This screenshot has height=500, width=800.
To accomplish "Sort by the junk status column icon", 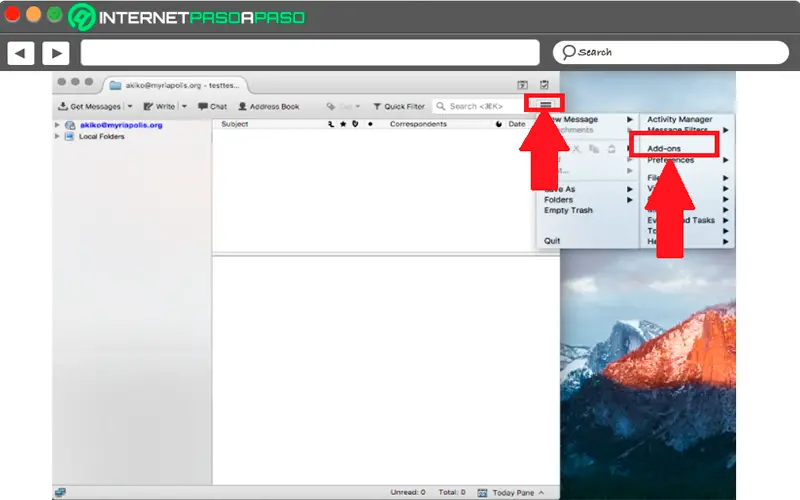I will tap(498, 124).
